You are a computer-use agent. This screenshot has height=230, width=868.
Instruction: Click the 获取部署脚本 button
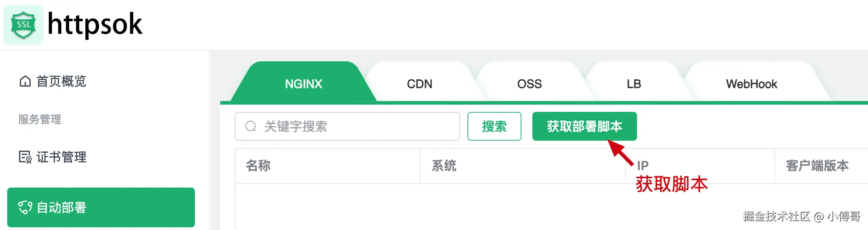tap(585, 126)
